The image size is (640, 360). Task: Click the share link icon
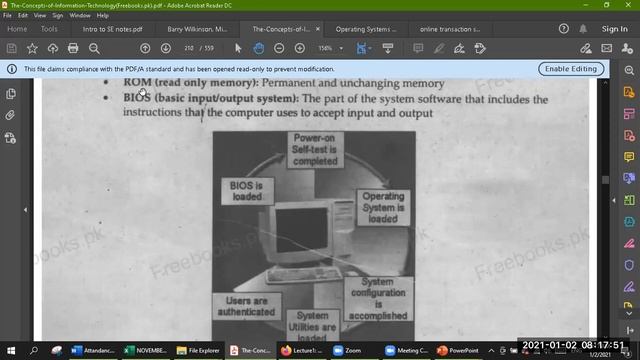(586, 49)
